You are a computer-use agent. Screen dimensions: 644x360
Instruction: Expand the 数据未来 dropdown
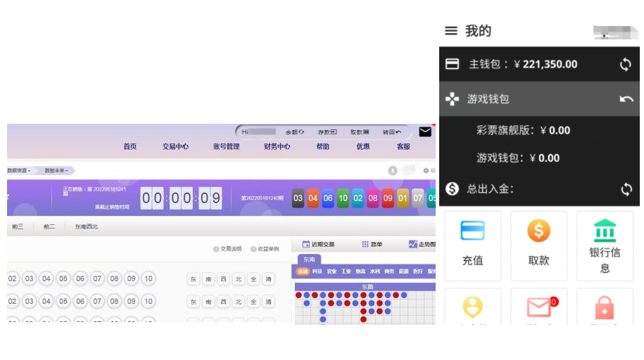56,170
